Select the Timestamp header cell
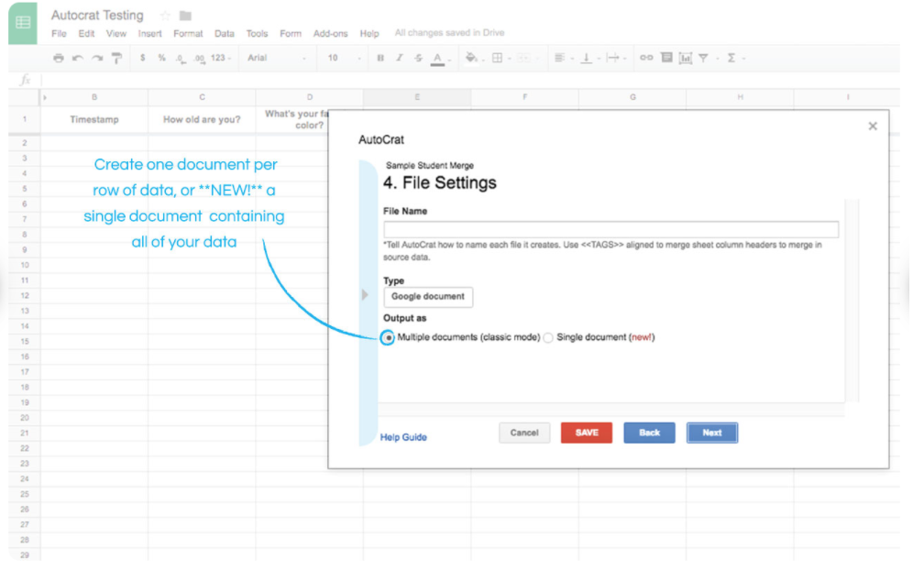Screen dimensions: 924x570 pyautogui.click(x=94, y=119)
